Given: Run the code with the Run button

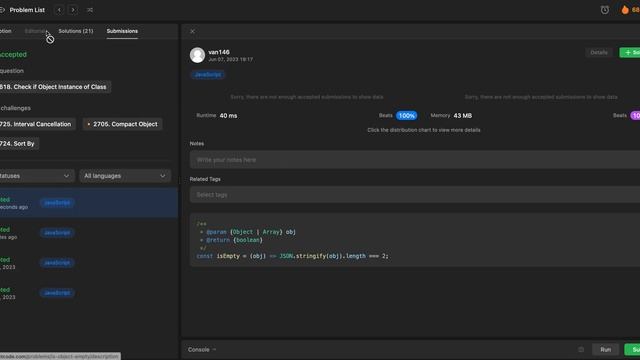Looking at the screenshot, I should [605, 349].
